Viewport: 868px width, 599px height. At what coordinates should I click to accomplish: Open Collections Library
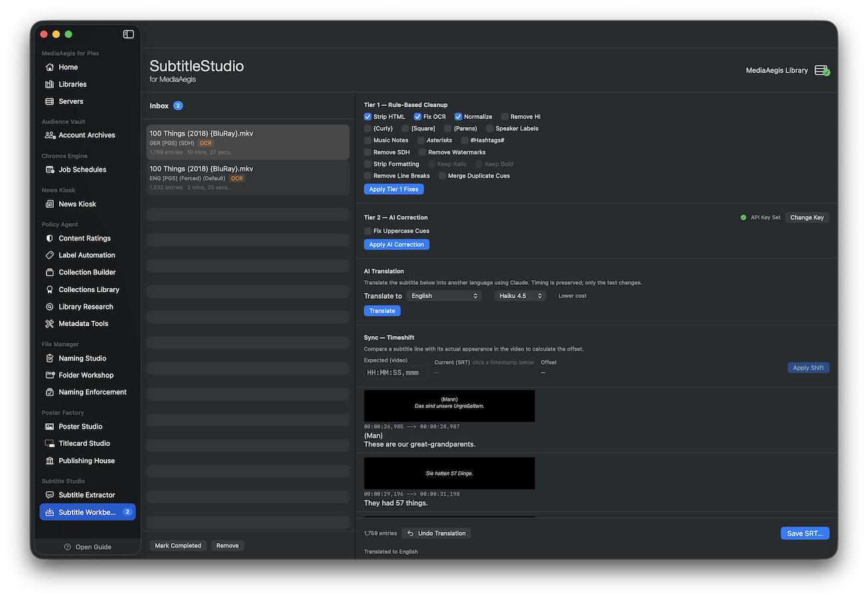[88, 290]
